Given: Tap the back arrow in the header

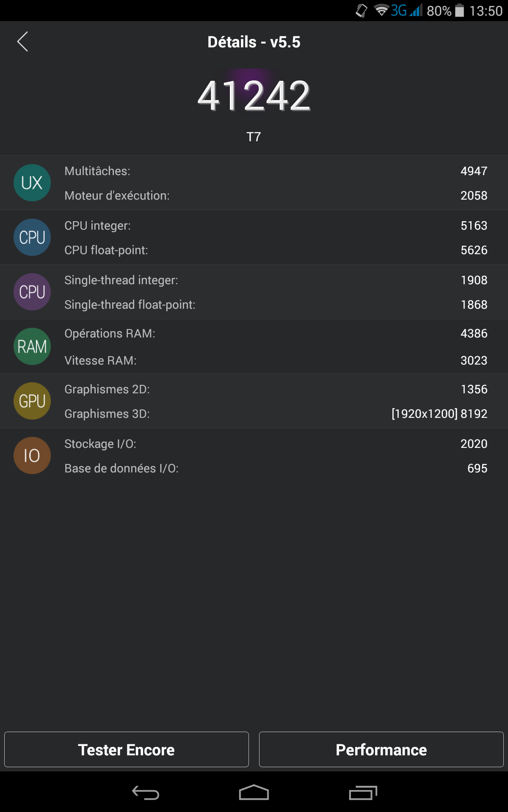Looking at the screenshot, I should tap(22, 41).
